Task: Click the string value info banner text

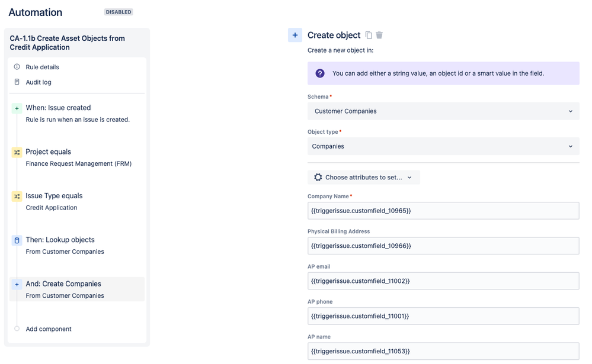Action: pyautogui.click(x=438, y=73)
